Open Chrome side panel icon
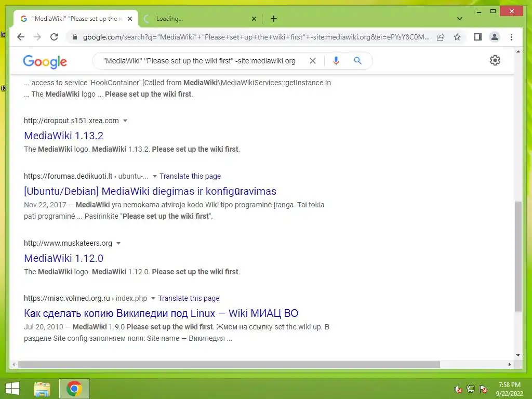 (x=478, y=37)
